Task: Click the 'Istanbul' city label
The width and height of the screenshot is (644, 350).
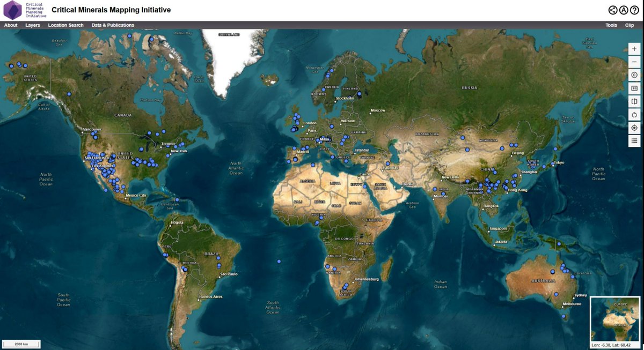Action: tap(363, 150)
